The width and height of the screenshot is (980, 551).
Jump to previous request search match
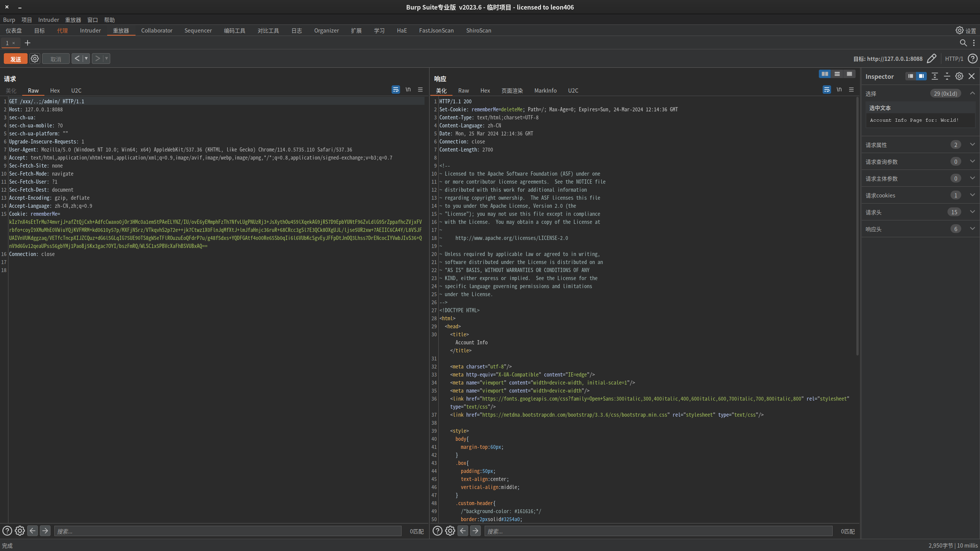[33, 531]
